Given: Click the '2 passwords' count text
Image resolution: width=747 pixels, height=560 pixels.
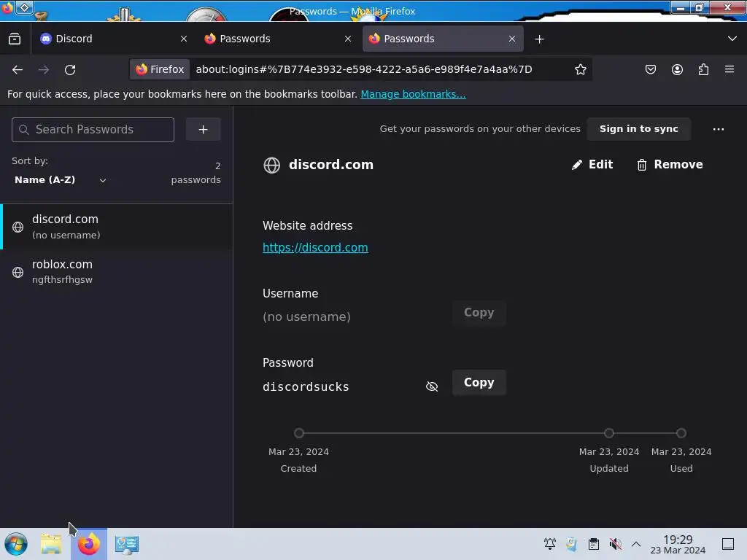Looking at the screenshot, I should [196, 173].
